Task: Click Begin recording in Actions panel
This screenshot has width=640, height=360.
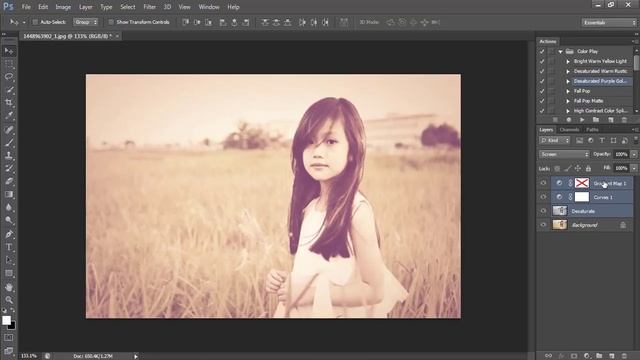Action: (x=569, y=120)
